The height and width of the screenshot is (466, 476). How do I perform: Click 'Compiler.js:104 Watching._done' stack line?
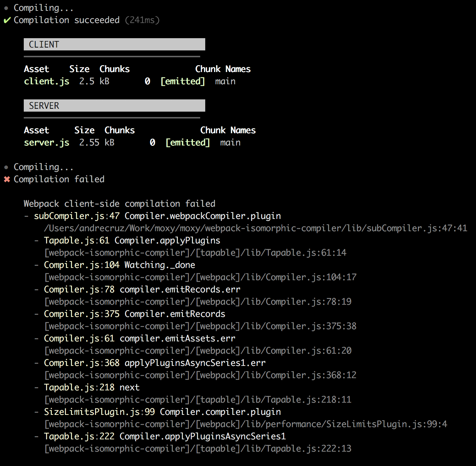120,265
